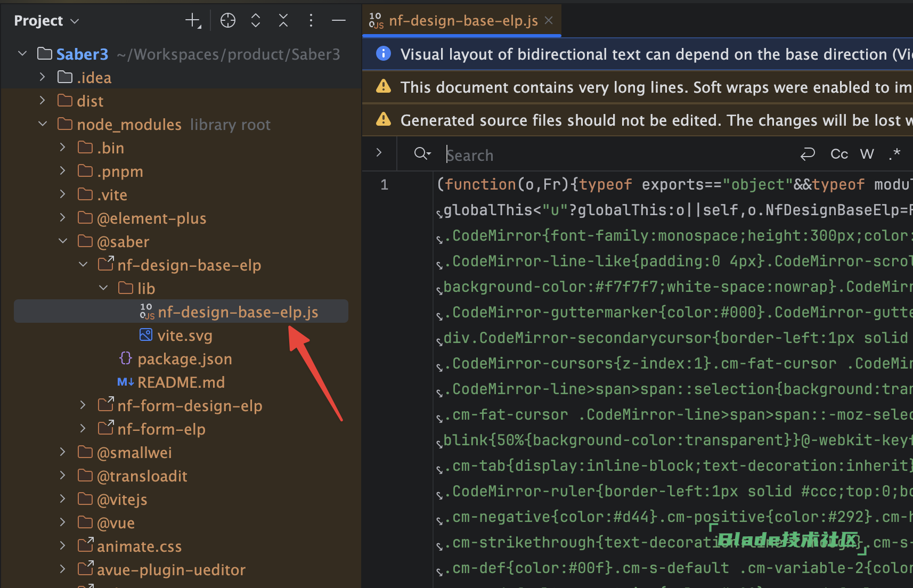Collapse all tree nodes icon
The height and width of the screenshot is (588, 913).
(283, 21)
